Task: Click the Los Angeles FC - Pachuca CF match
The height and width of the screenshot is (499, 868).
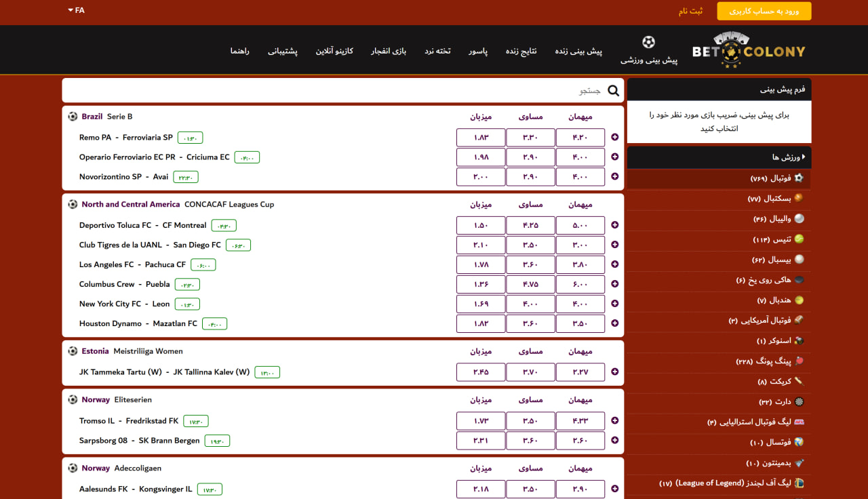Action: pyautogui.click(x=132, y=264)
